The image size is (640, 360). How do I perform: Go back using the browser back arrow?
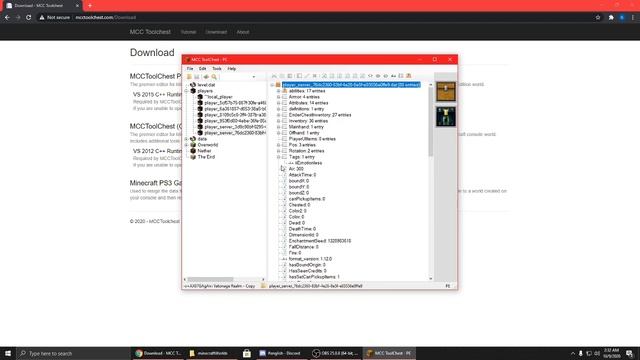pyautogui.click(x=7, y=18)
